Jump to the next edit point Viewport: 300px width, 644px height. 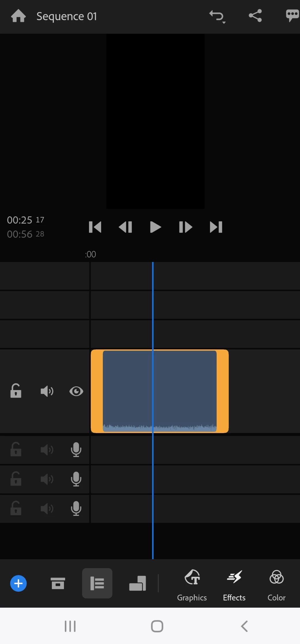pyautogui.click(x=216, y=227)
